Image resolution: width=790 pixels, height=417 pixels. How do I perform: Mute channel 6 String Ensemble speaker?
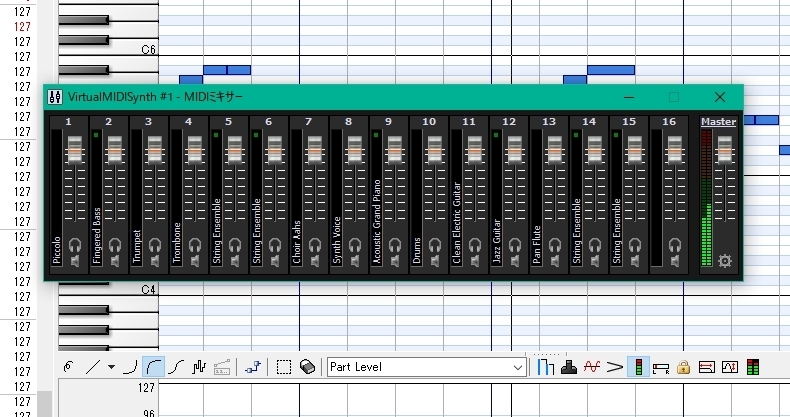(275, 261)
